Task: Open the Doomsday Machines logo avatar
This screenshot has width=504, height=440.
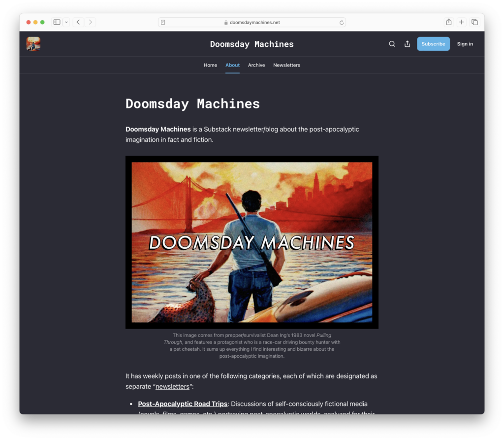Action: [33, 44]
